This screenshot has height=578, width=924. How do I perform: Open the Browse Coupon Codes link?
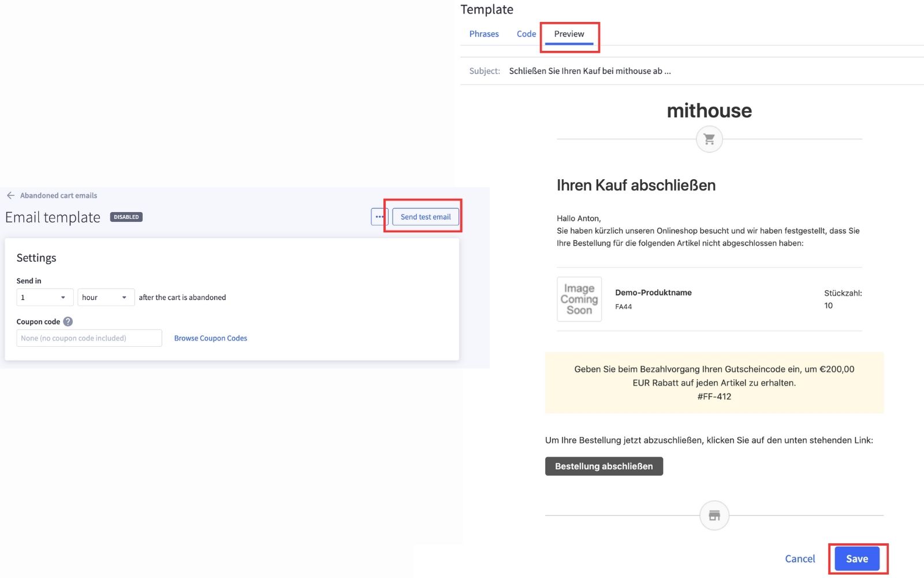pos(211,338)
